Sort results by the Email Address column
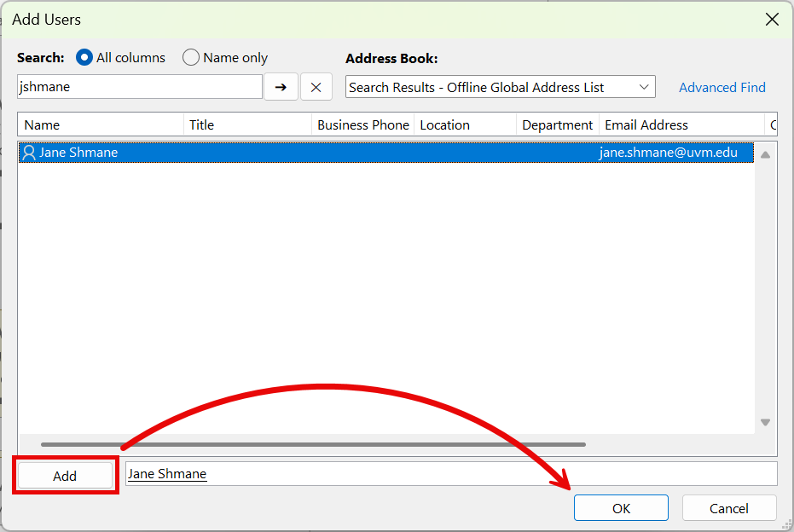The height and width of the screenshot is (532, 794). coord(646,124)
